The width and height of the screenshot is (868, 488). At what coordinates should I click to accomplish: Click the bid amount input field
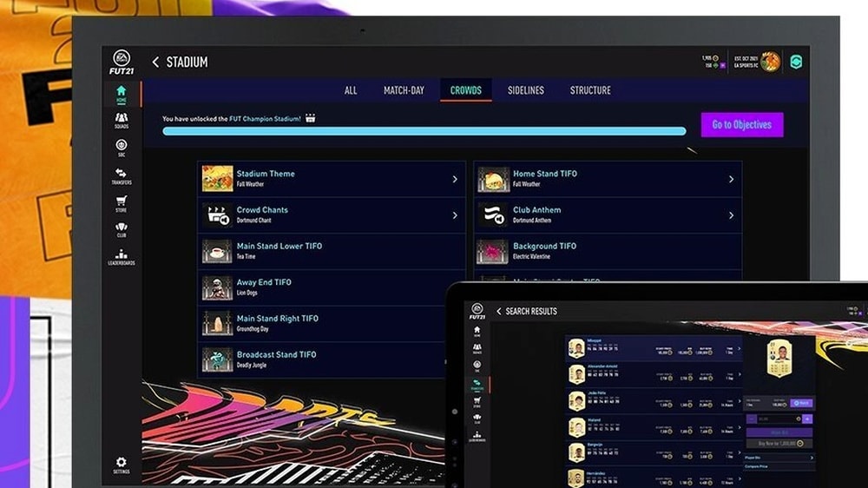[779, 419]
